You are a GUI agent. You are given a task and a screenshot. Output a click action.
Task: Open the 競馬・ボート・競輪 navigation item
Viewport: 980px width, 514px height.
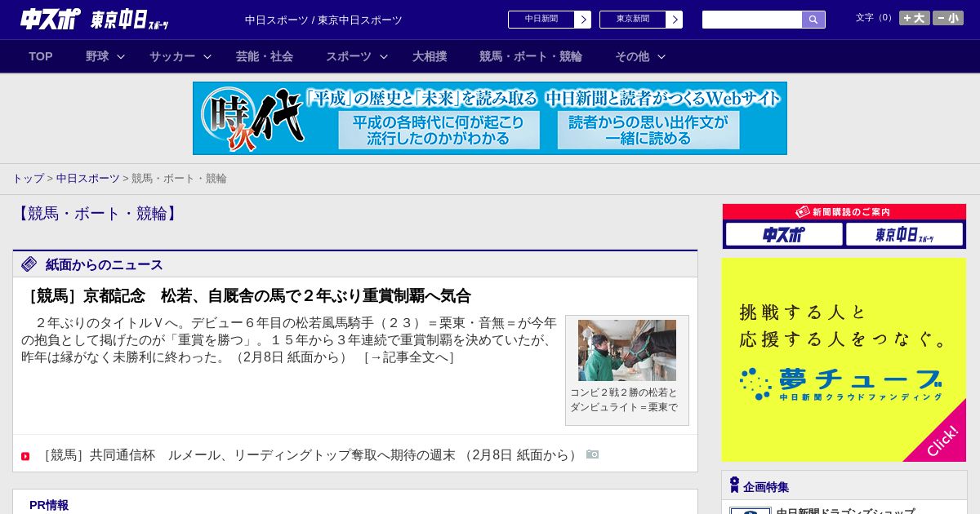click(531, 56)
